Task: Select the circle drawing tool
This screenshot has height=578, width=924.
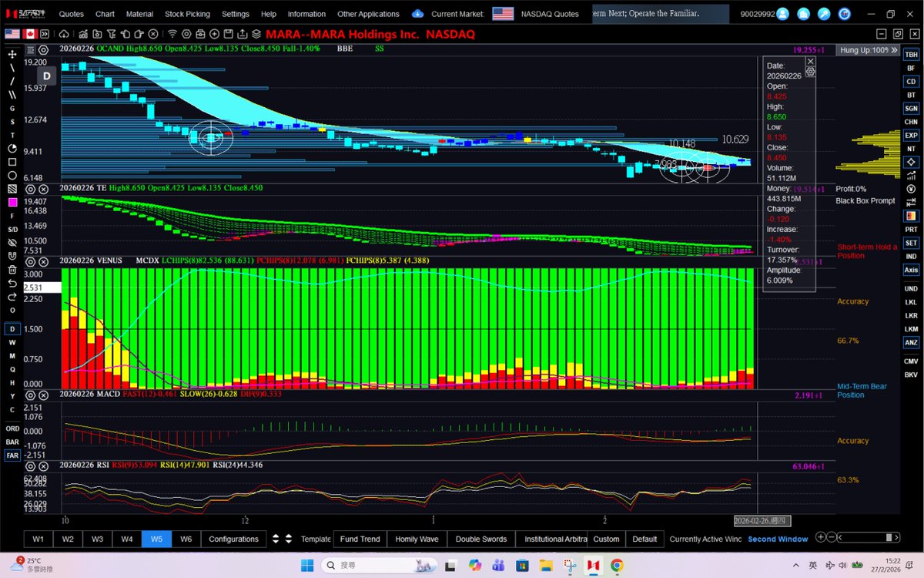Action: 12,176
